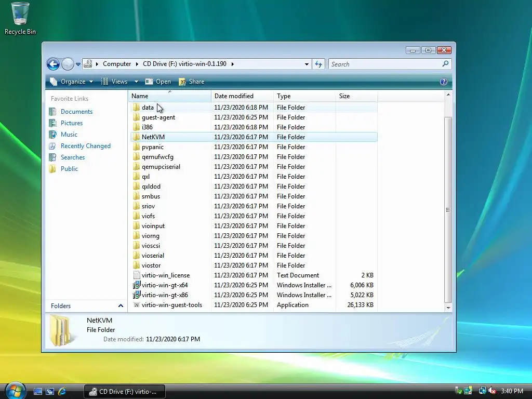532x399 pixels.
Task: Select the qemupciserial folder icon
Action: [137, 166]
